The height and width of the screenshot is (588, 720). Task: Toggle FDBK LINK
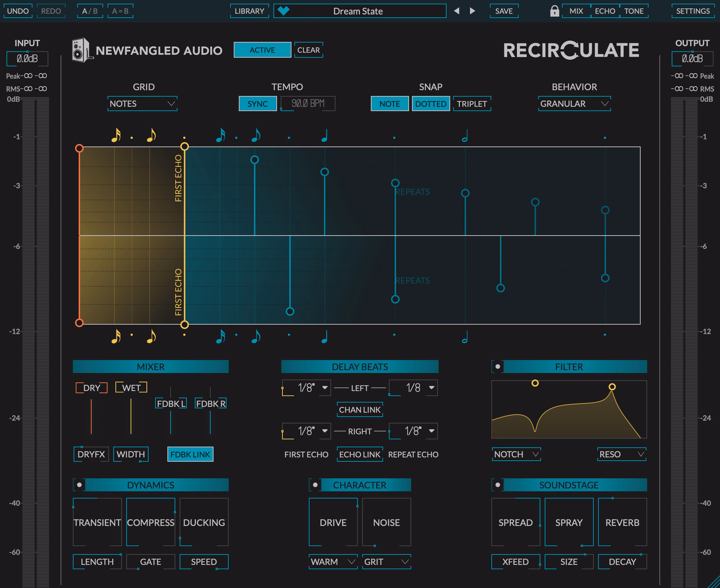(x=190, y=454)
